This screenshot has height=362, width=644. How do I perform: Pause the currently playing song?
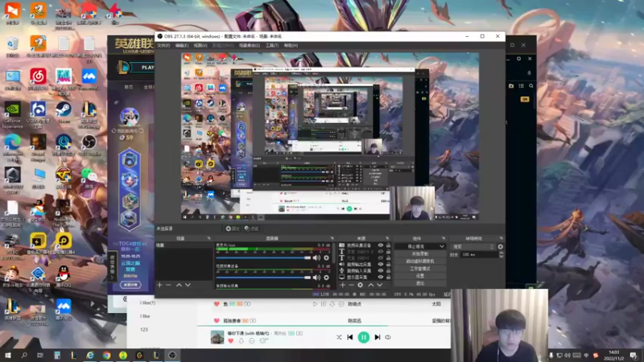pyautogui.click(x=364, y=337)
